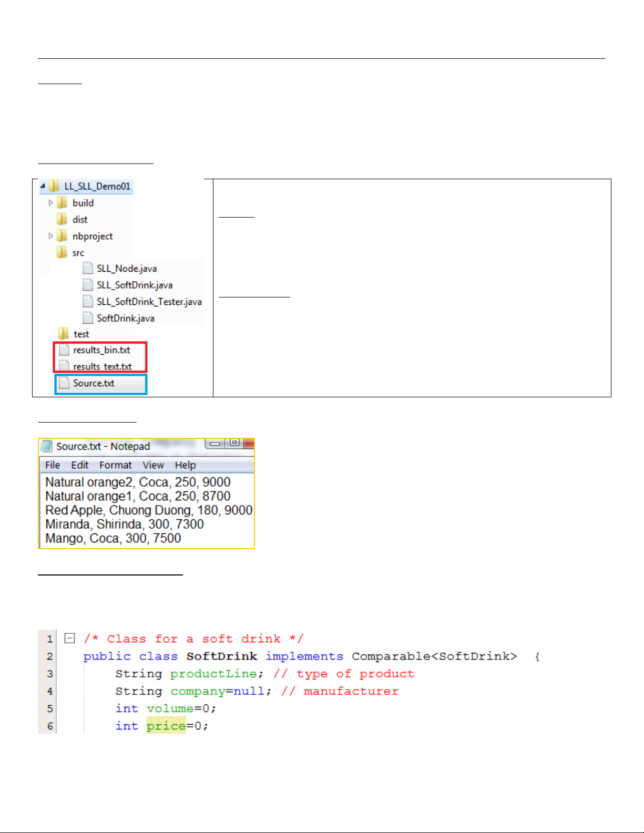Open Source.txt in the project tree
644x833 pixels.
click(94, 383)
